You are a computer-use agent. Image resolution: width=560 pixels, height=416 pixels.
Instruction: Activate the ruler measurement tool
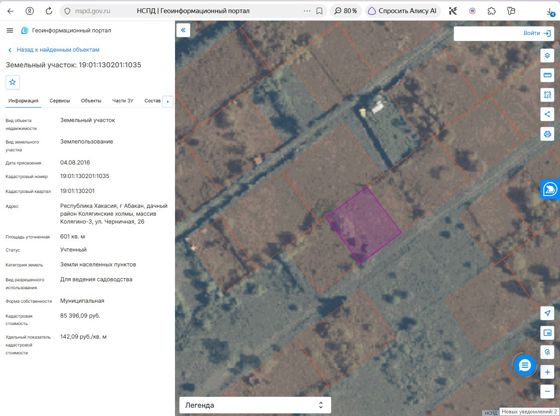coord(547,75)
